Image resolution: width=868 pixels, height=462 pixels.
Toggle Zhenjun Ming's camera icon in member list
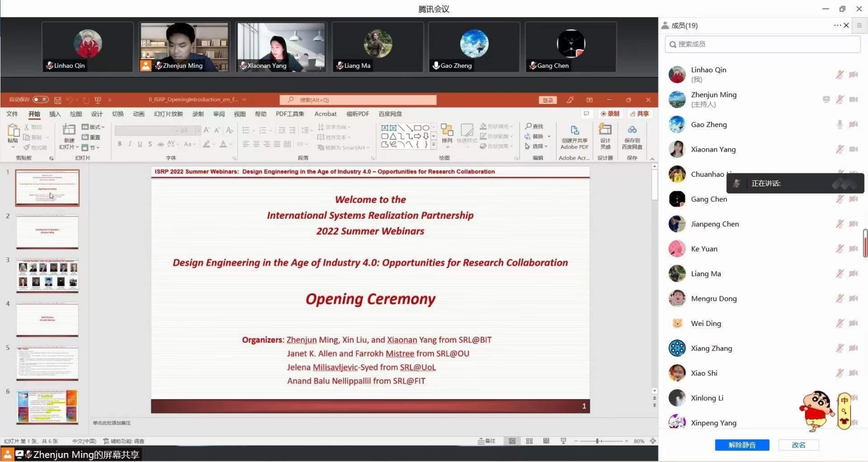[x=853, y=99]
